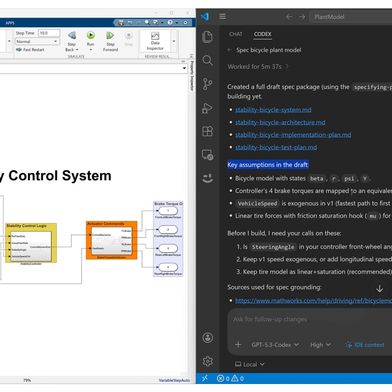Open Local environment dropdown
The image size is (392, 392).
pyautogui.click(x=250, y=364)
